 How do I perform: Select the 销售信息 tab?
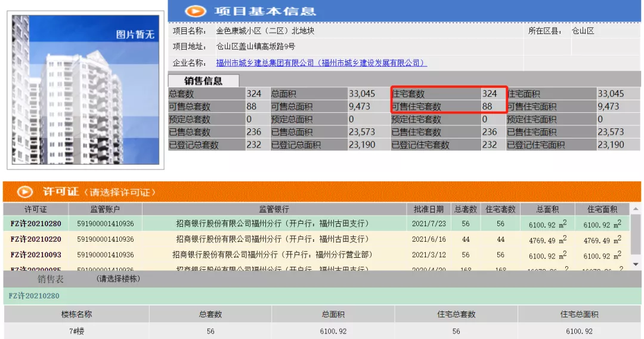pyautogui.click(x=203, y=81)
